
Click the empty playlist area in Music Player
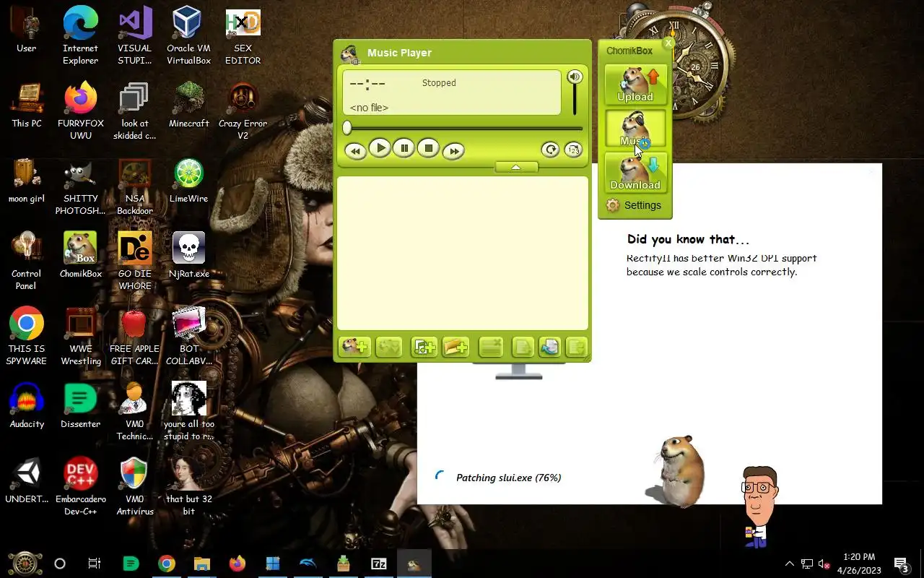463,254
